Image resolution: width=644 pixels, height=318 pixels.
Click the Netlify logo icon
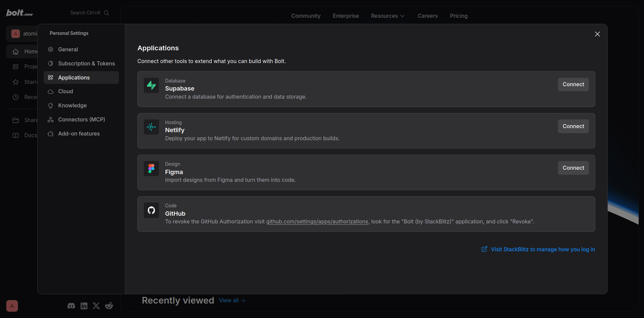point(151,127)
